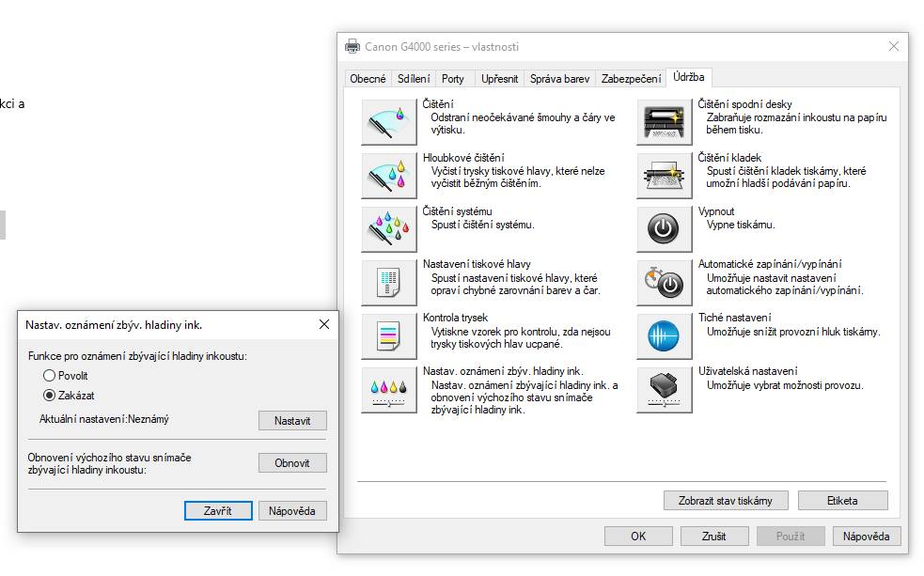Click the 'Funkce pro oznámení zbývající hladiny inkoustu:' label
924x576 pixels.
click(137, 356)
